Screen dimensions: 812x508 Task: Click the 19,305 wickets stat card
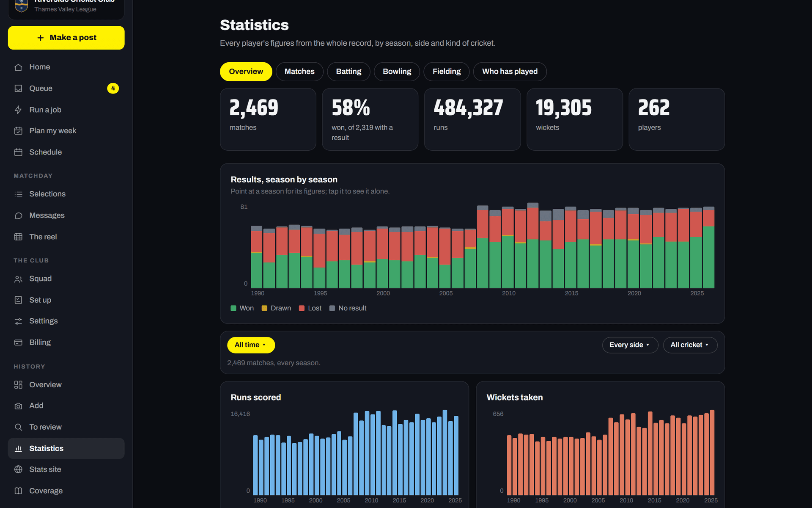[x=574, y=119]
